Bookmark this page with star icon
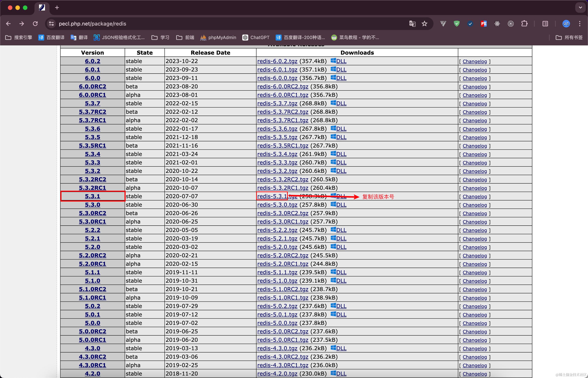 [x=424, y=24]
